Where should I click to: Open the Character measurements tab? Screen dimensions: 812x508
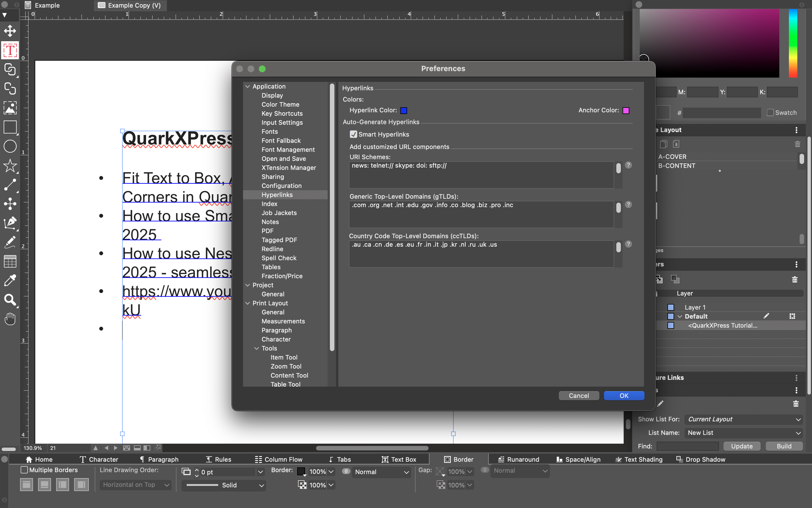(99, 459)
